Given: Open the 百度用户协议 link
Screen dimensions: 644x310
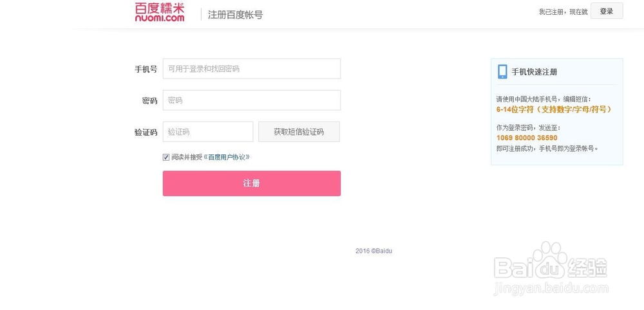Looking at the screenshot, I should tap(229, 157).
